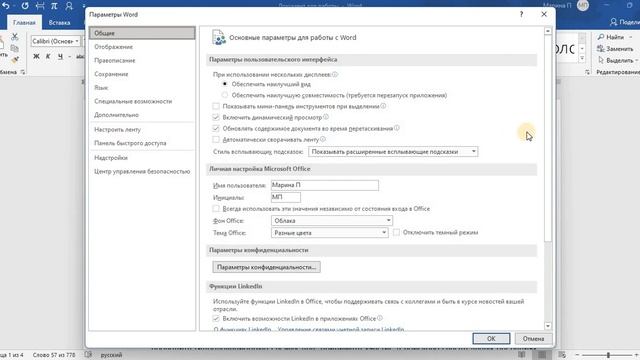640x360 pixels.
Task: Click the status bar zoom slider handle
Action: coord(608,355)
